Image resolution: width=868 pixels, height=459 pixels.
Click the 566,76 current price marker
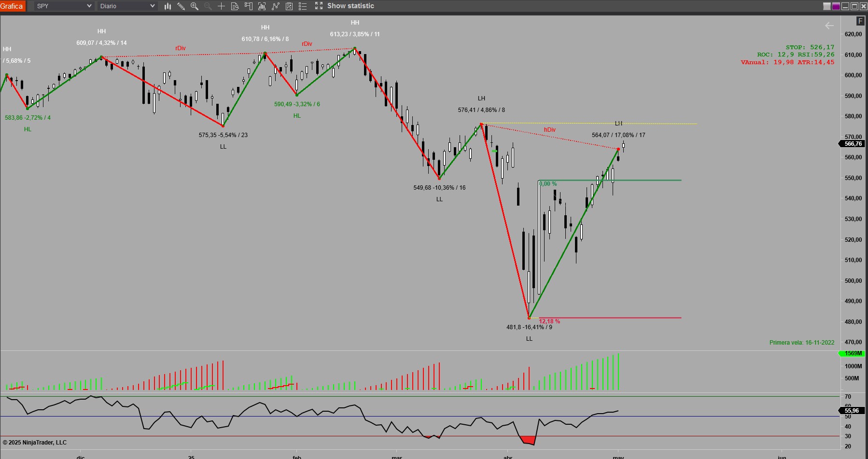tap(852, 144)
